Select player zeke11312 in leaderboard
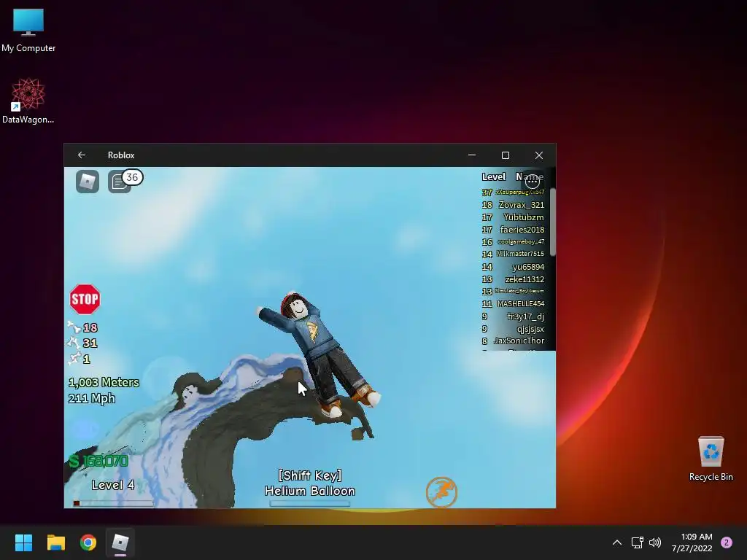This screenshot has height=560, width=747. click(513, 279)
